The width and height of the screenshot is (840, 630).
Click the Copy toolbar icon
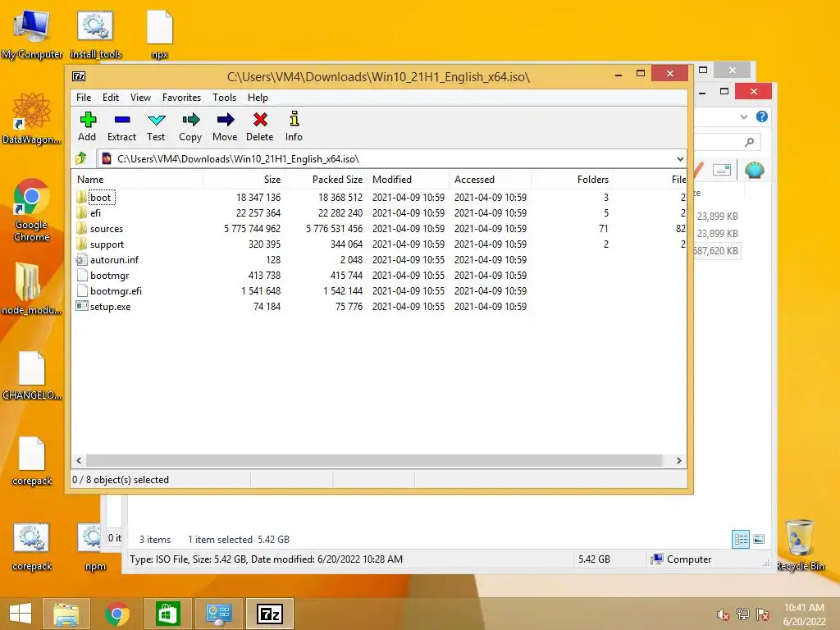(190, 120)
